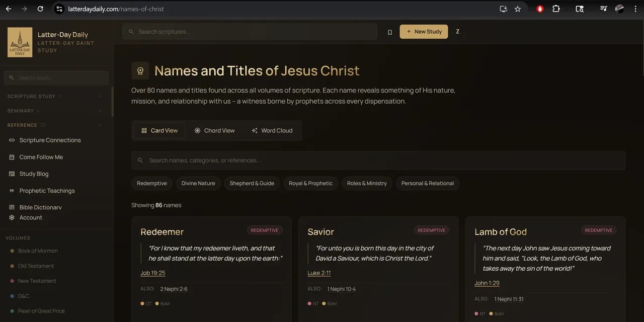Image resolution: width=644 pixels, height=322 pixels.
Task: Filter names by Divine Nature category
Action: [x=198, y=183]
